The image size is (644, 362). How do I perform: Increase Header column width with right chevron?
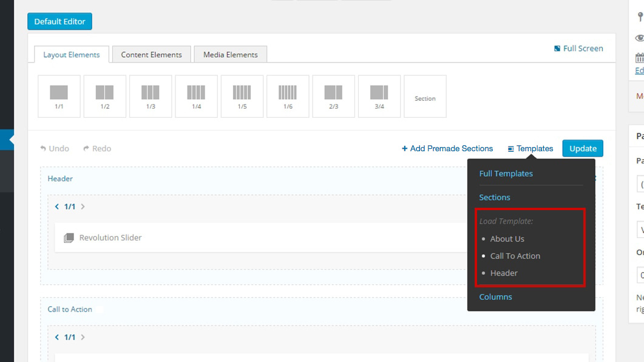[x=83, y=207]
